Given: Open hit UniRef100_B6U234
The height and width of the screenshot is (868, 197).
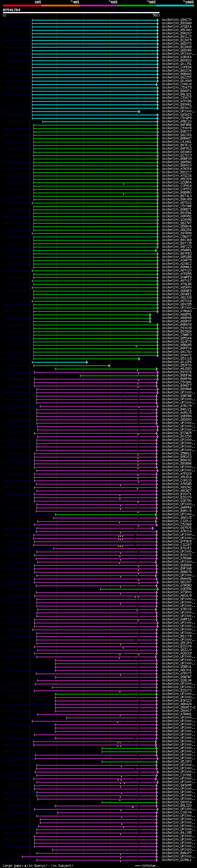Looking at the screenshot, I should (177, 71).
